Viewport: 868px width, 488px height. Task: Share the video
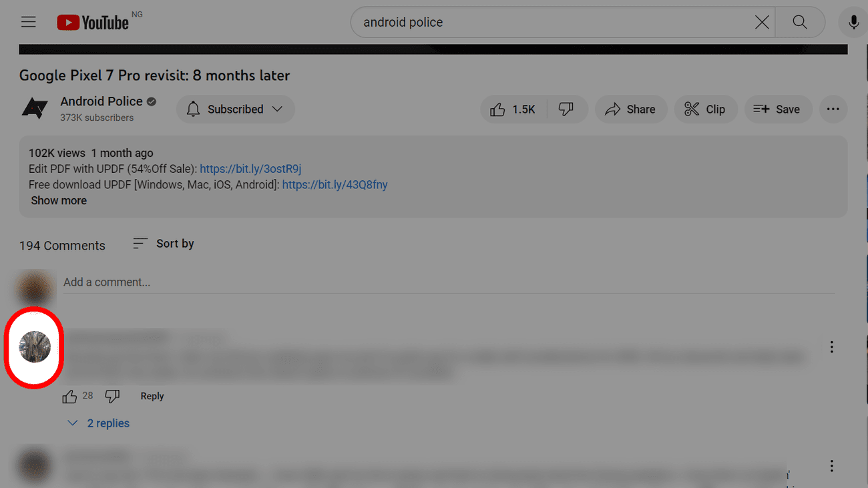click(630, 109)
